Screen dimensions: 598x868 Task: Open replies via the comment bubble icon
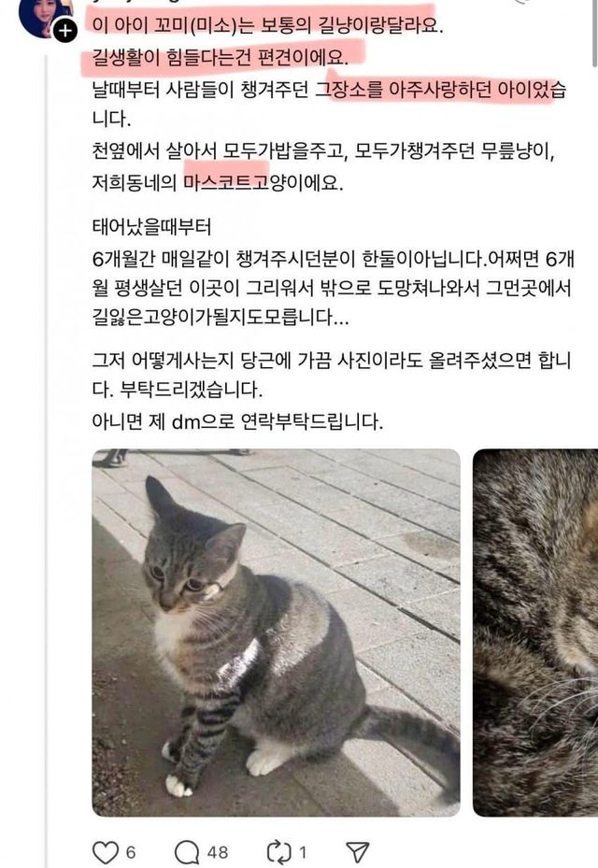187,852
